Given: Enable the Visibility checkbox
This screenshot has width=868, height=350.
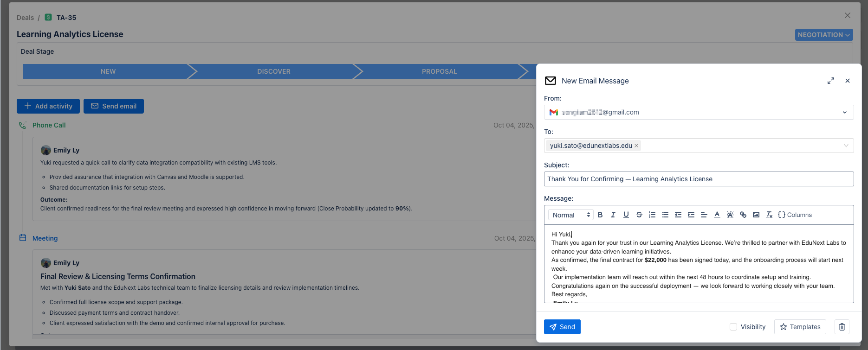Looking at the screenshot, I should (x=733, y=327).
